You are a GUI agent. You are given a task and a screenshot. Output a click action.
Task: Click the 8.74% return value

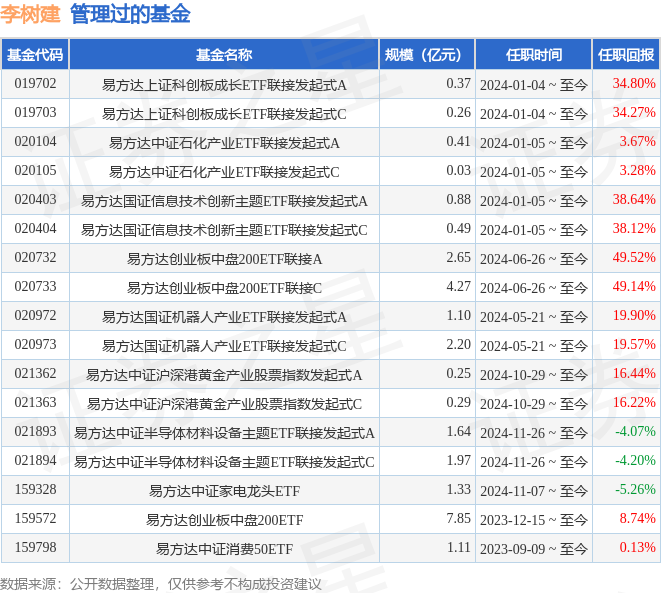637,518
